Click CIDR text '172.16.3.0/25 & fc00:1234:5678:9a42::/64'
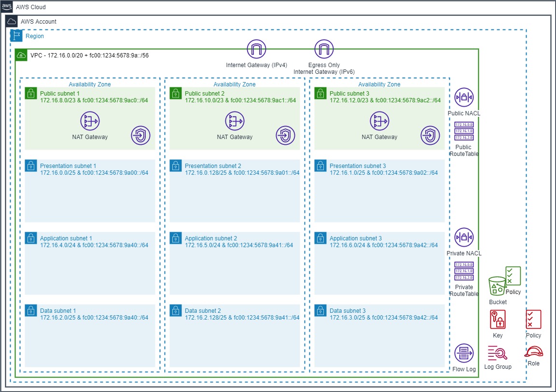Viewport: 556px width, 392px height. 384,318
